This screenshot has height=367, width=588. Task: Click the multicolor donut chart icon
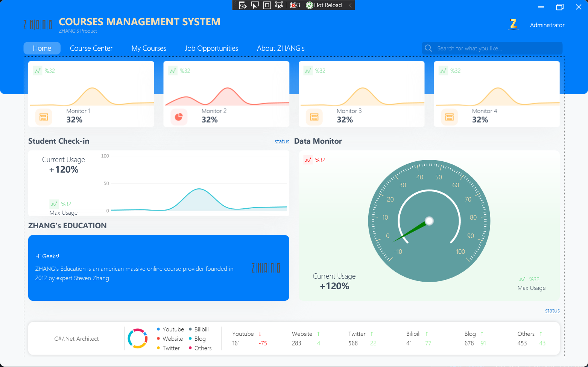(138, 338)
